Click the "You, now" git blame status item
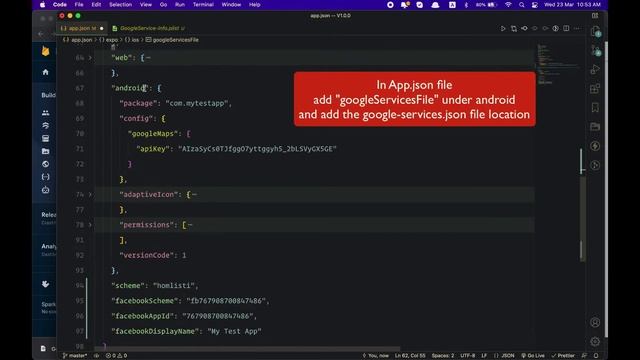Screen dimensions: 640x360 pos(376,356)
